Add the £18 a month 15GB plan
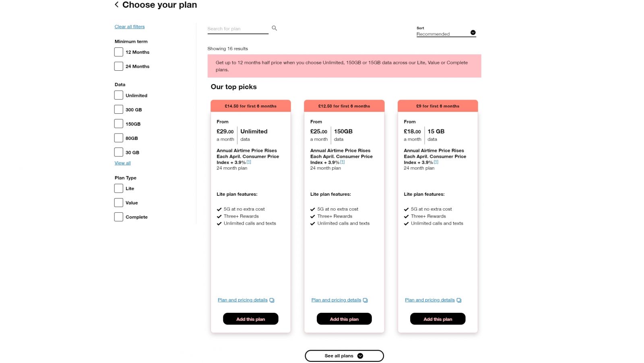The image size is (644, 363). (438, 319)
